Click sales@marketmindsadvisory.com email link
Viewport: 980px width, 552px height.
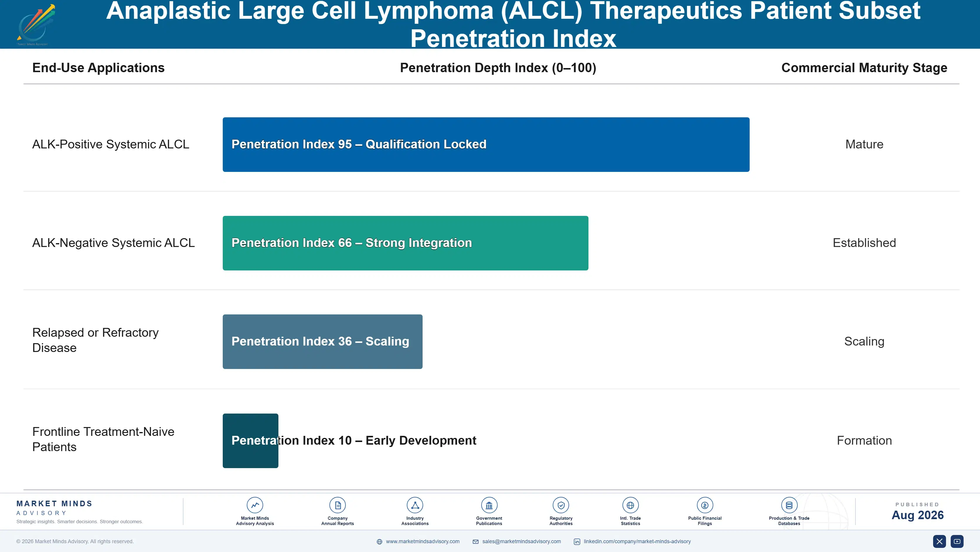pos(522,541)
